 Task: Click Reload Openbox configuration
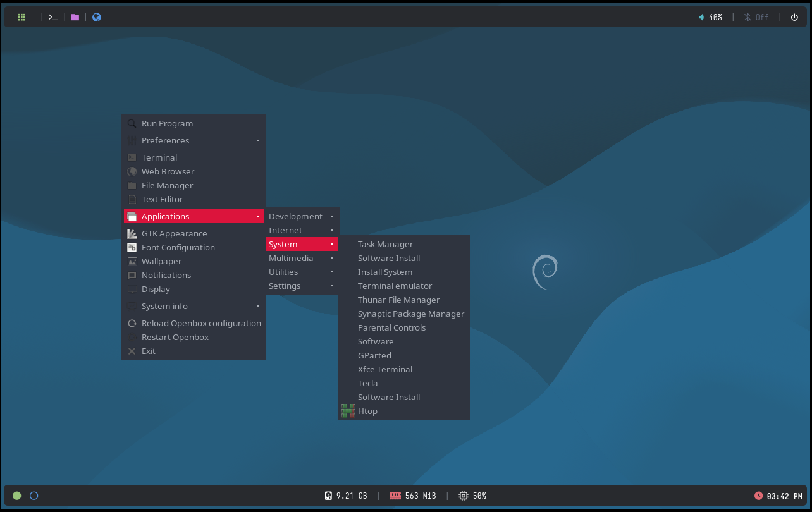click(200, 323)
